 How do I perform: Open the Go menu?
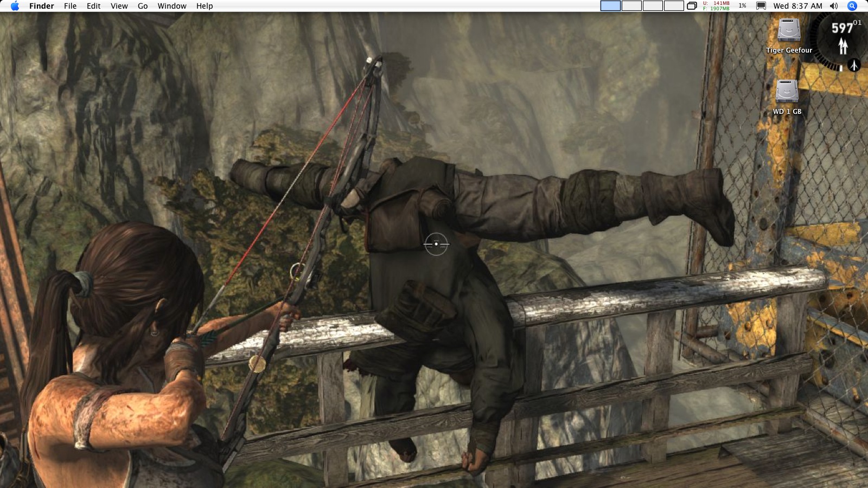[143, 6]
